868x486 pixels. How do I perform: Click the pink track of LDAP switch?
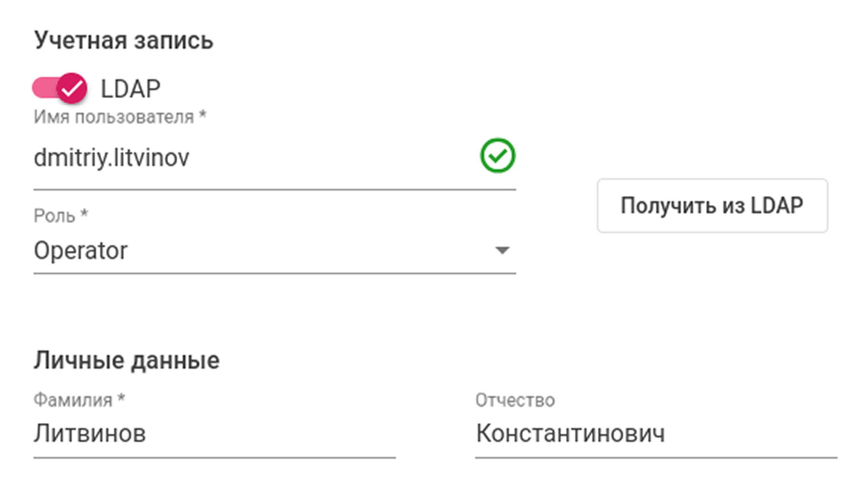coord(43,88)
